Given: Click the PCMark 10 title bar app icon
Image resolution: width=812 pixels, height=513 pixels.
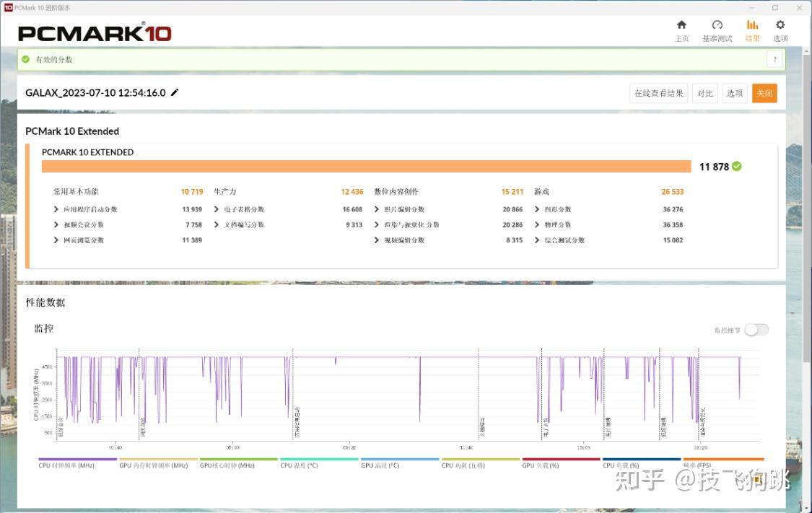Looking at the screenshot, I should tap(8, 7).
